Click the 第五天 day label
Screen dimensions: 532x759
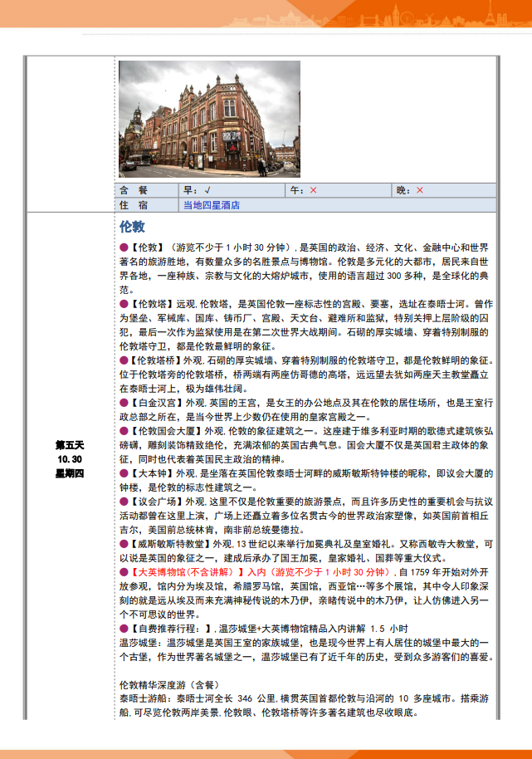tap(70, 445)
